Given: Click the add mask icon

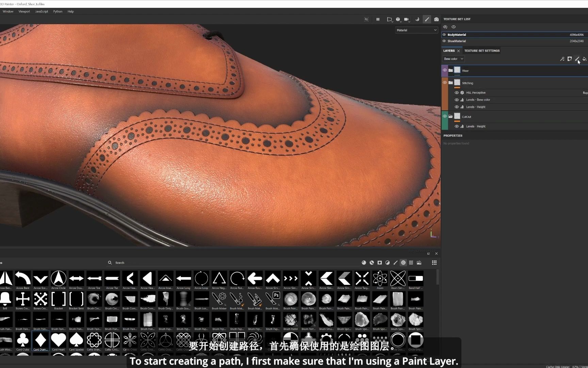Looking at the screenshot, I should 570,59.
